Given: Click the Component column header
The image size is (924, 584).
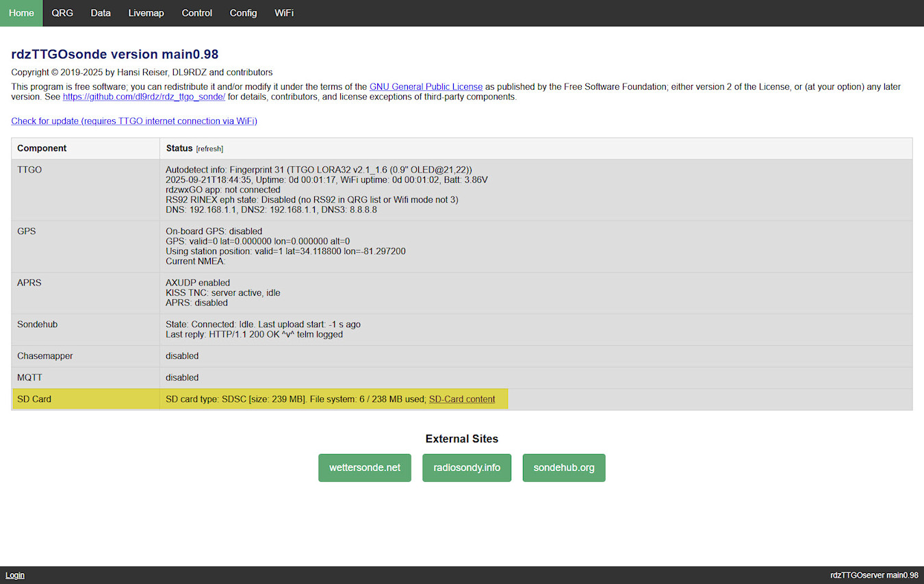Looking at the screenshot, I should pos(42,149).
